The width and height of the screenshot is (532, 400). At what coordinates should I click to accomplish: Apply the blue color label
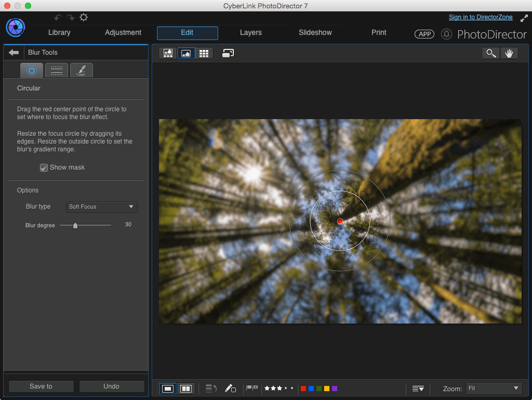[311, 389]
